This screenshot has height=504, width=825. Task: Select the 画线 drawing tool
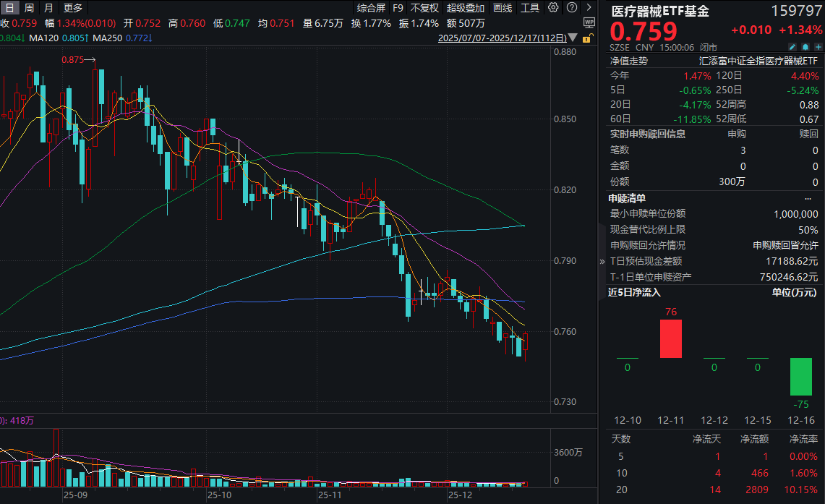(x=503, y=8)
